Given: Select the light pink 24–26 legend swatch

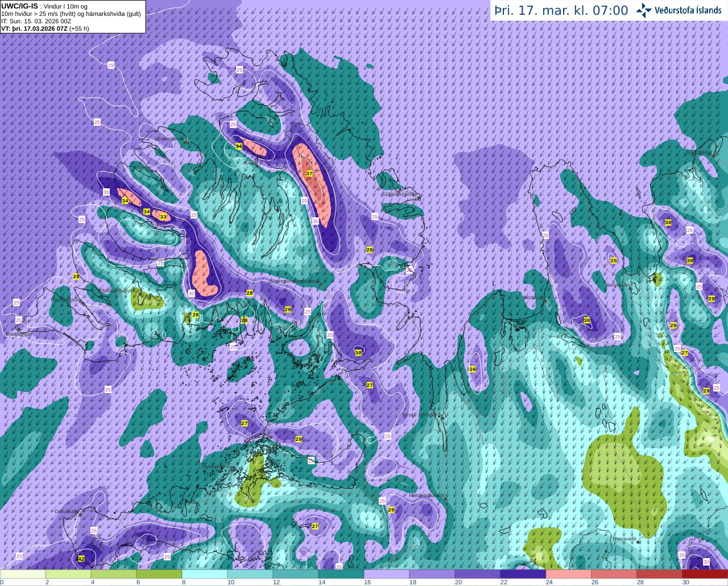Looking at the screenshot, I should 569,574.
